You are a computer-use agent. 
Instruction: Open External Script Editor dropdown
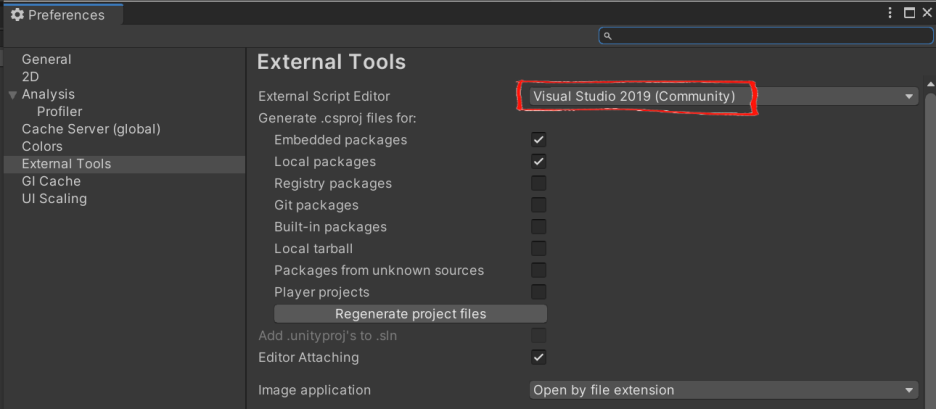723,96
